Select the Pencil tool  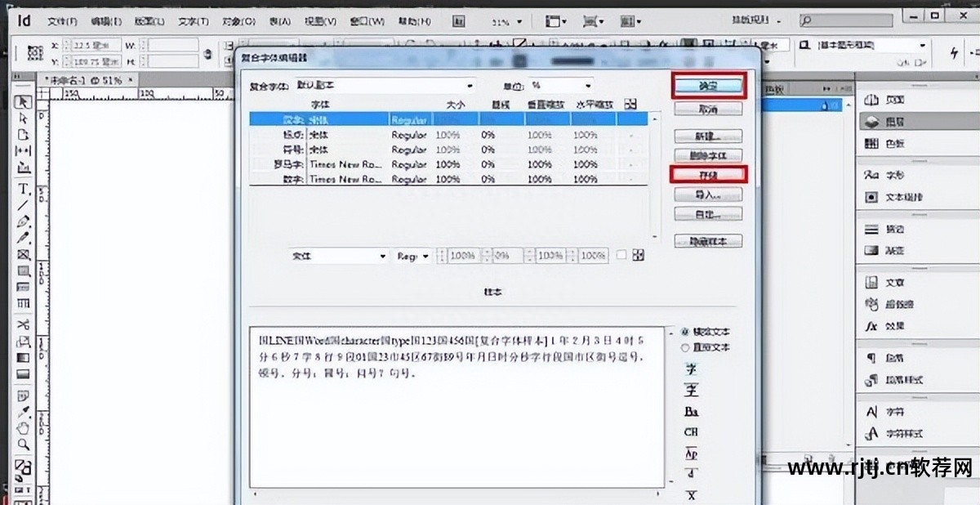(x=24, y=238)
